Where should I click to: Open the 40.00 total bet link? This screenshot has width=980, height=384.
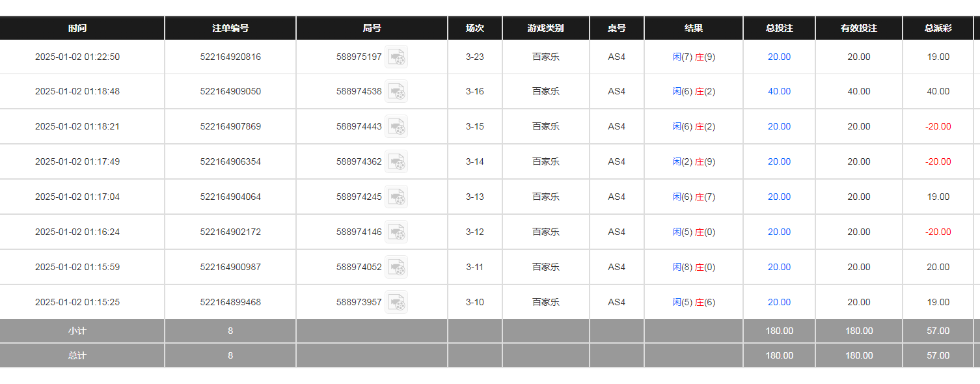tap(779, 92)
